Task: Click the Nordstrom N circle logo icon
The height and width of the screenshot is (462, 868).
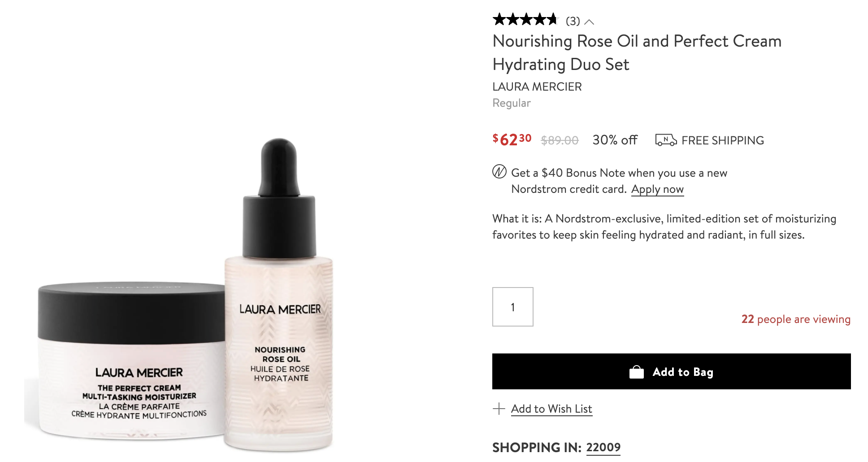Action: point(499,172)
